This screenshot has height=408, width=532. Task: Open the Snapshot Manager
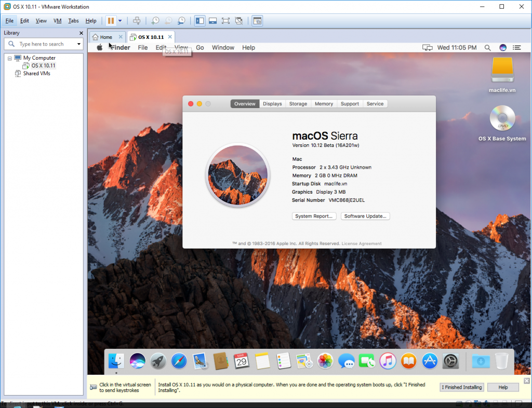tap(181, 20)
